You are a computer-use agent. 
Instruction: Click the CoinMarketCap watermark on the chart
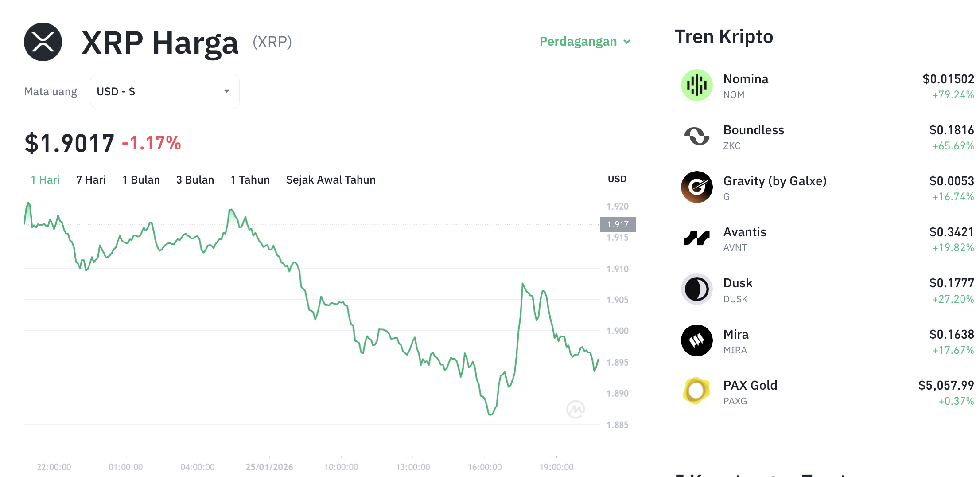(576, 408)
